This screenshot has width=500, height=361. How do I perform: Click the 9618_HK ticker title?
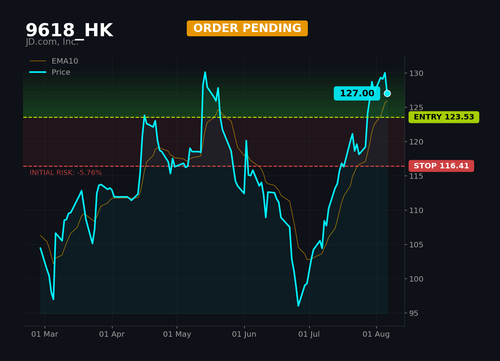click(x=69, y=30)
